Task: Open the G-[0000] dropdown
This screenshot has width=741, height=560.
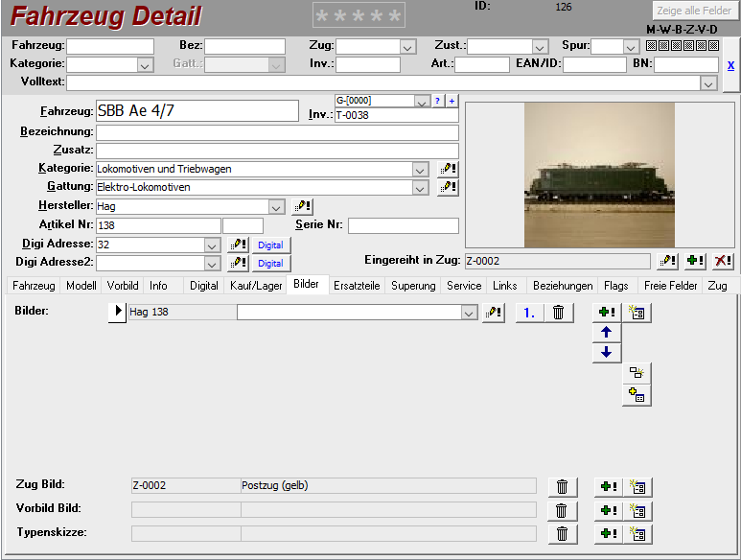Action: 422,101
